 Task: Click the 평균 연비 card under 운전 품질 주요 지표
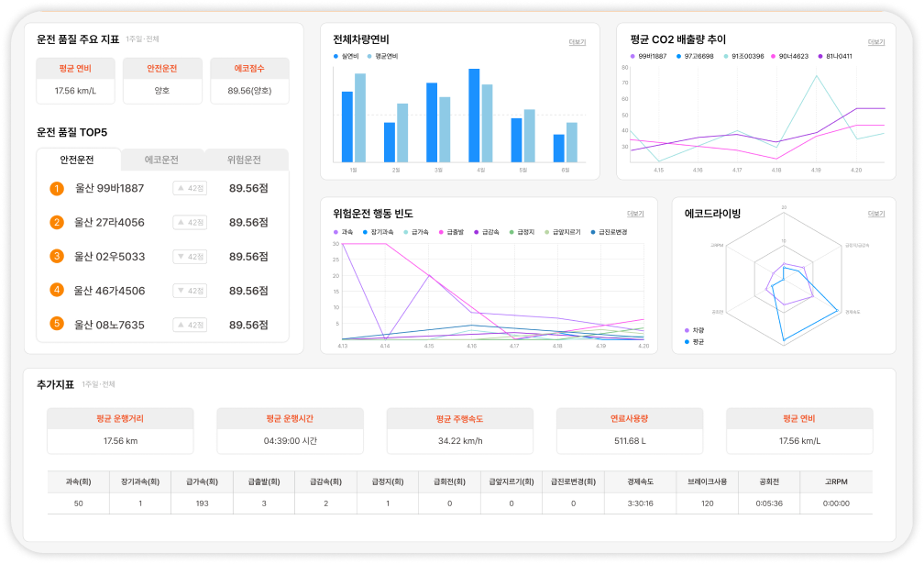click(75, 81)
